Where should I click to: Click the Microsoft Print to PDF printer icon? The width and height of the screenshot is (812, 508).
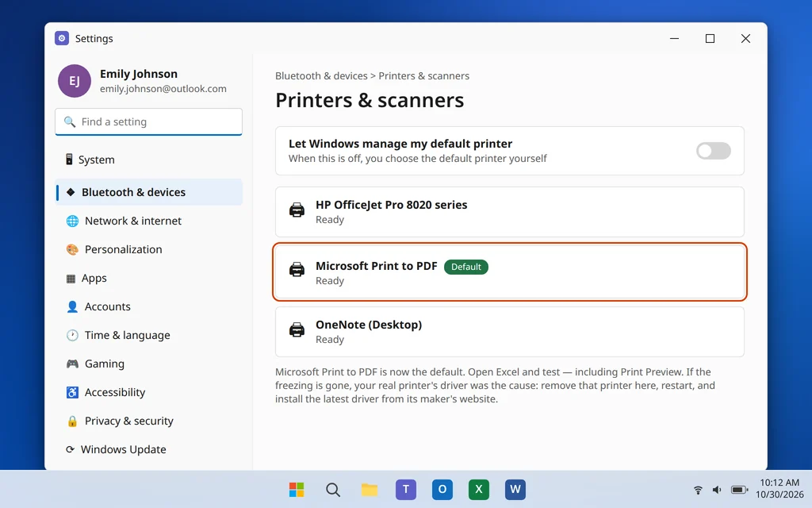tap(297, 270)
